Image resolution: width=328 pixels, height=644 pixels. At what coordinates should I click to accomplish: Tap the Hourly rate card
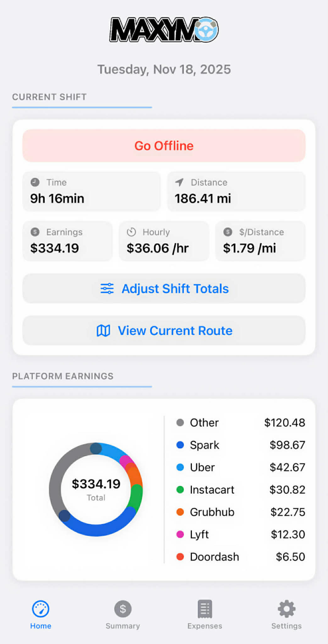164,241
